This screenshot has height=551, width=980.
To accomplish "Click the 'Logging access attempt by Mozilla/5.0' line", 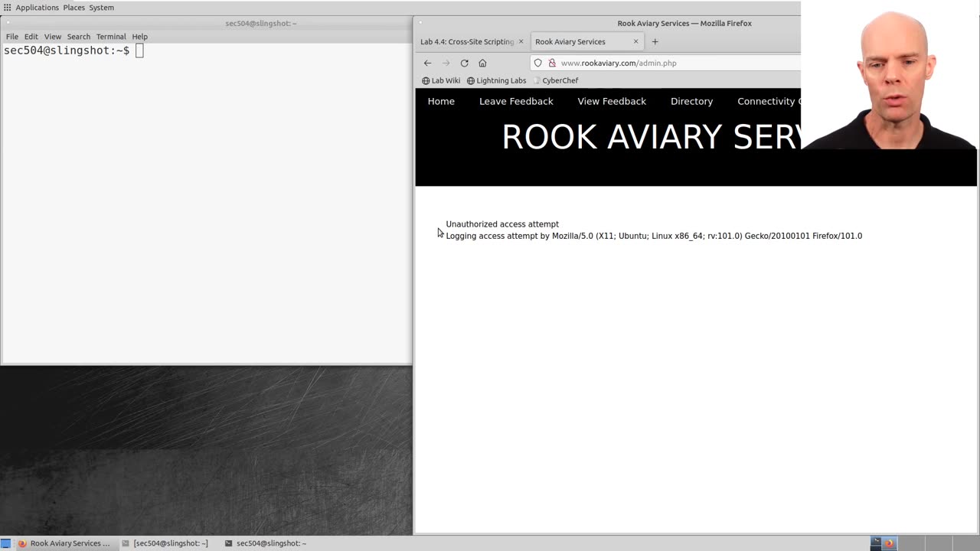I will (654, 236).
